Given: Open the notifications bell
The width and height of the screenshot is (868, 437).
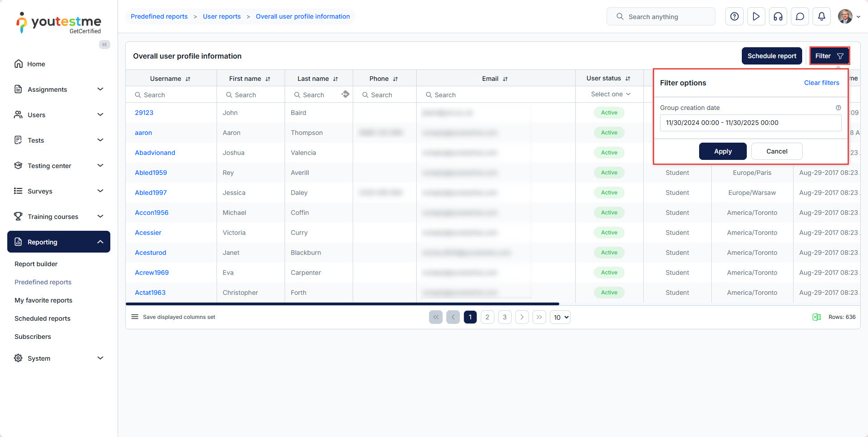Looking at the screenshot, I should click(x=821, y=17).
